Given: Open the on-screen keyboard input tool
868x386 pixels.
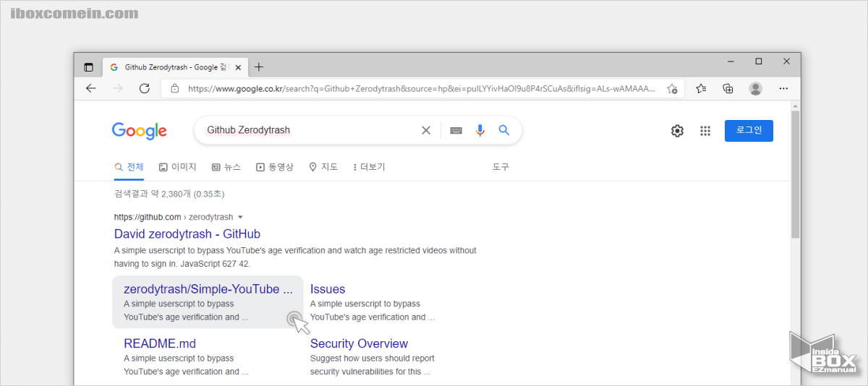Looking at the screenshot, I should point(456,131).
